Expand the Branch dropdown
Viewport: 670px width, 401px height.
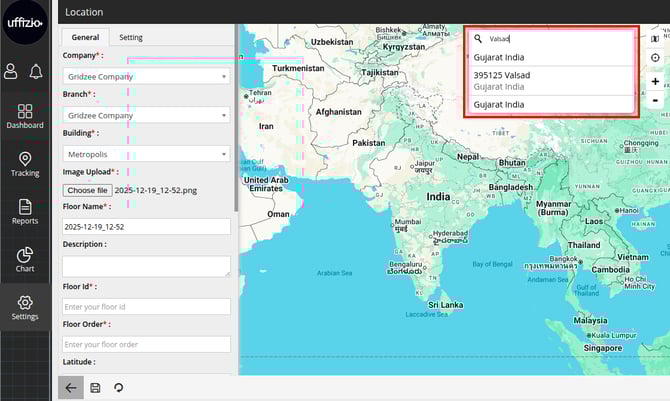pos(146,115)
